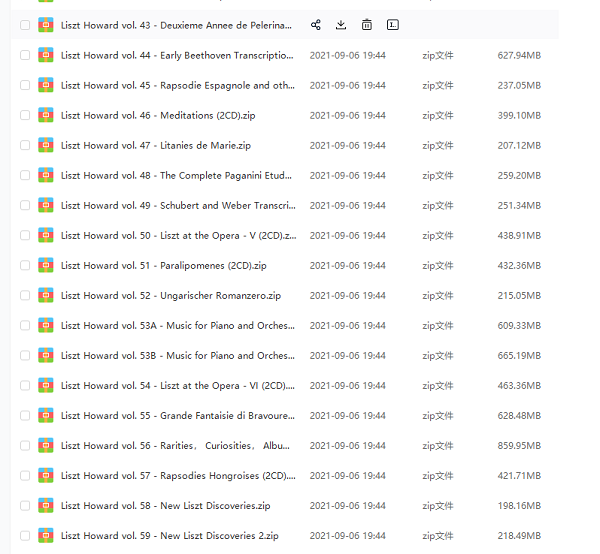Check the vol. 52 Ungarischer Romanzero box
This screenshot has height=554, width=600.
pyautogui.click(x=25, y=295)
